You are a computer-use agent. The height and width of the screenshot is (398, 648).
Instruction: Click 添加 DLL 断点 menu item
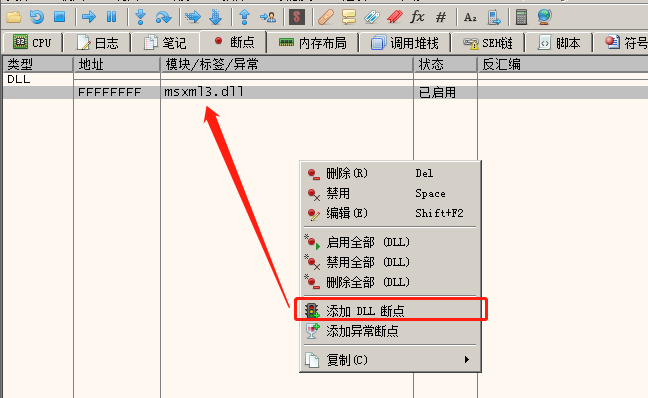point(390,310)
